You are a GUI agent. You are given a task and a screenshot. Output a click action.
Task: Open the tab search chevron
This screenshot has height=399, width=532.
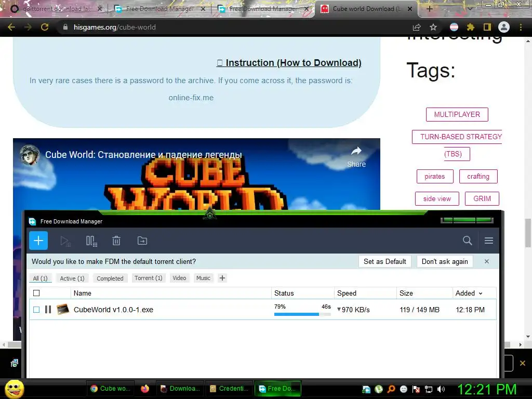tap(470, 9)
